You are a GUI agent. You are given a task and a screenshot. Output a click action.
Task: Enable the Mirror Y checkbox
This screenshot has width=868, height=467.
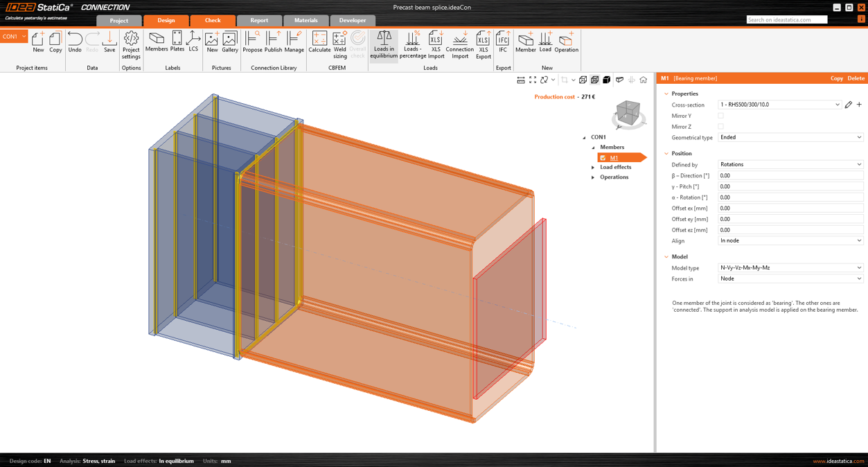pyautogui.click(x=721, y=116)
